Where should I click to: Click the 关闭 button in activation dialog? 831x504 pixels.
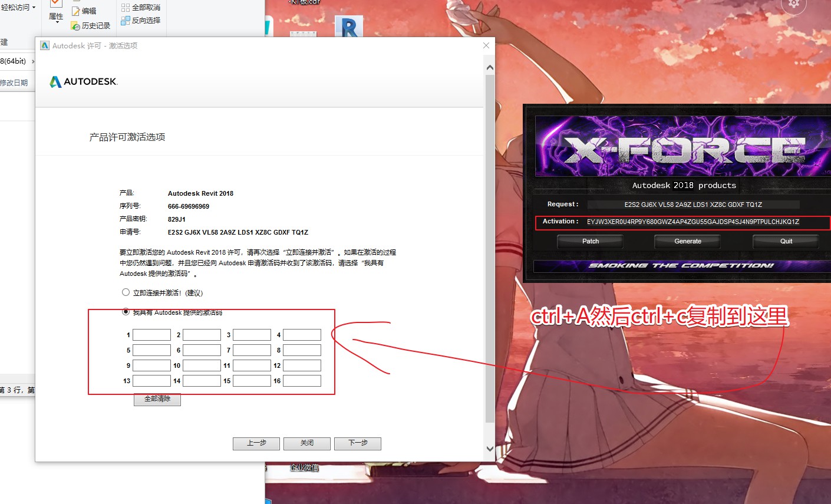(307, 443)
